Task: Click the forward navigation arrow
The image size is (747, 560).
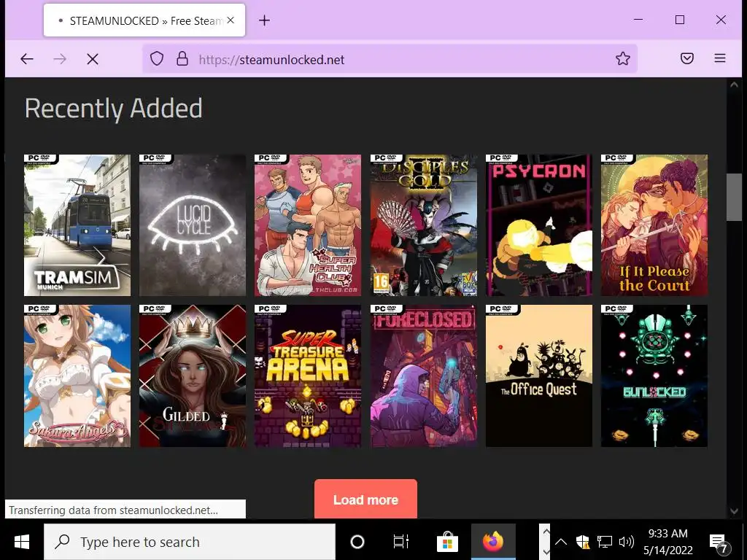Action: 60,59
